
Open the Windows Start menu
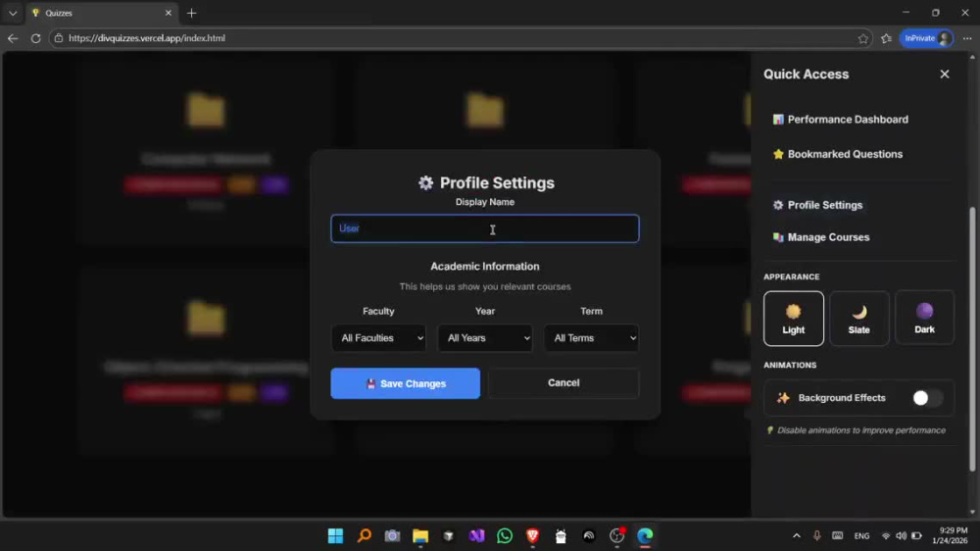(335, 536)
